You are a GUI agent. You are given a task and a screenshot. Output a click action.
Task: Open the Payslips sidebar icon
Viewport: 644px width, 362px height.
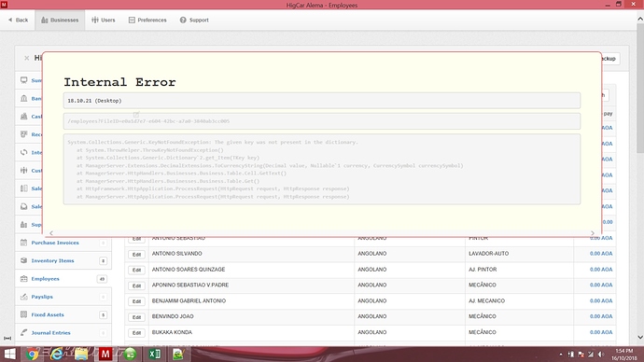[x=24, y=297]
